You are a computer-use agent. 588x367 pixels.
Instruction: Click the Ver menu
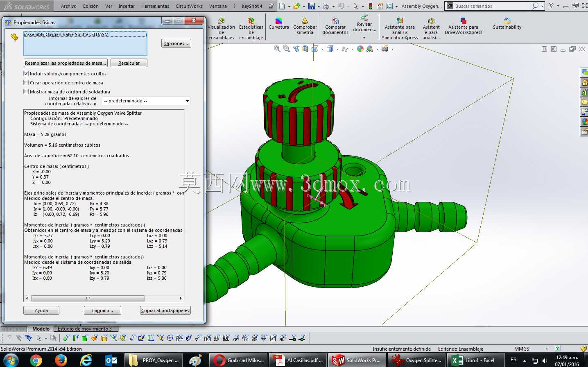click(x=109, y=6)
